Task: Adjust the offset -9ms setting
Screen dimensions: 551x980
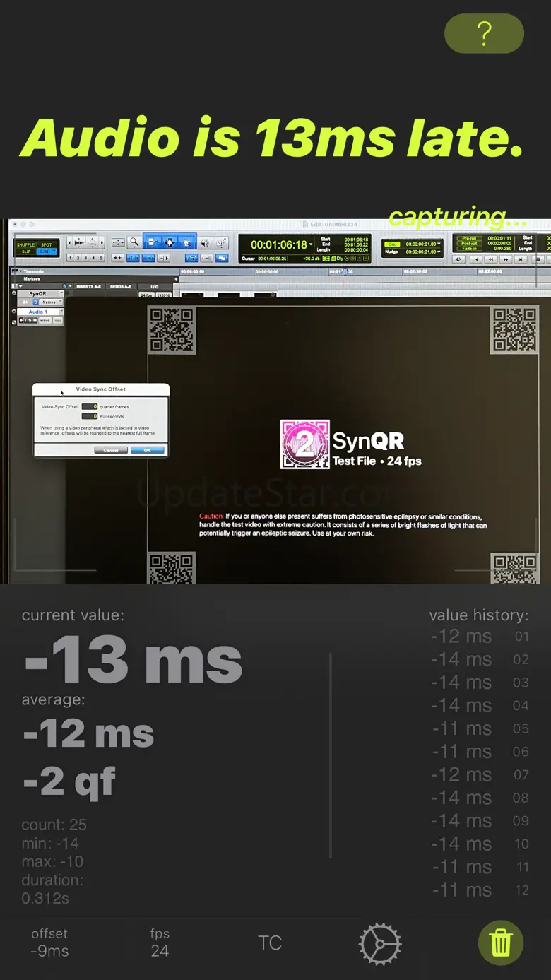Action: [49, 943]
